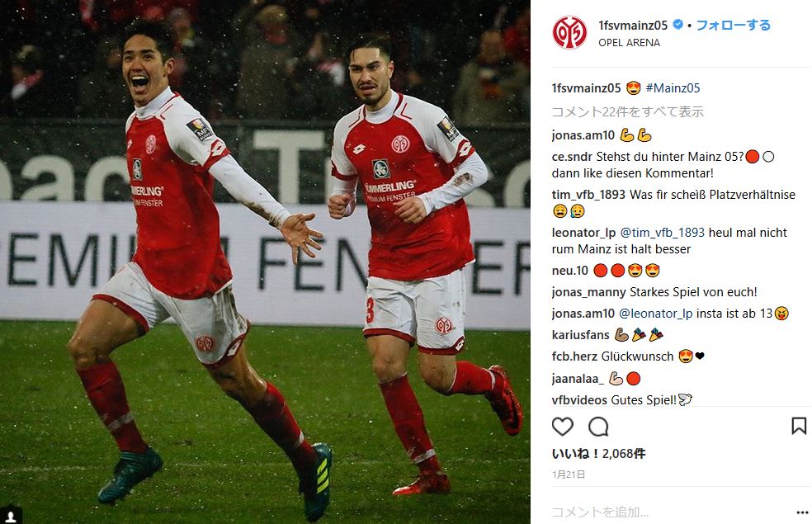Open the Mainz 05 profile avatar logo
Screen dimensions: 812x524
coord(569,33)
